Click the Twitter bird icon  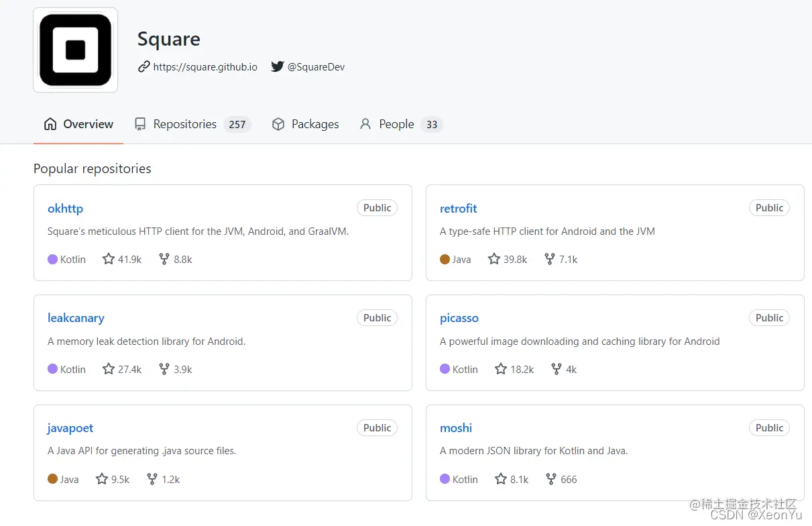click(278, 66)
